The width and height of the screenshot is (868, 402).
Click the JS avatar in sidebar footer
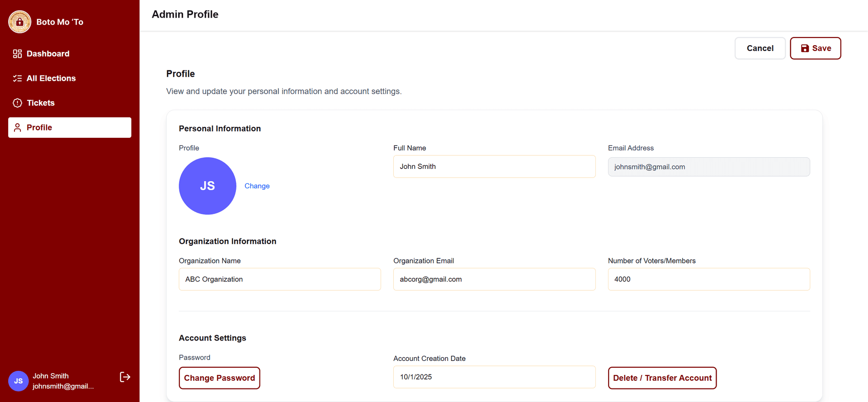coord(18,381)
